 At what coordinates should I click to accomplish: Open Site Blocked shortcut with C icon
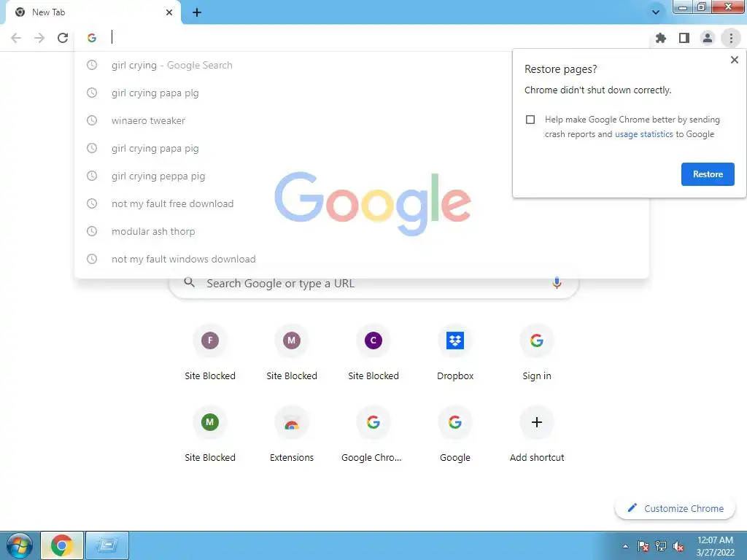coord(373,352)
